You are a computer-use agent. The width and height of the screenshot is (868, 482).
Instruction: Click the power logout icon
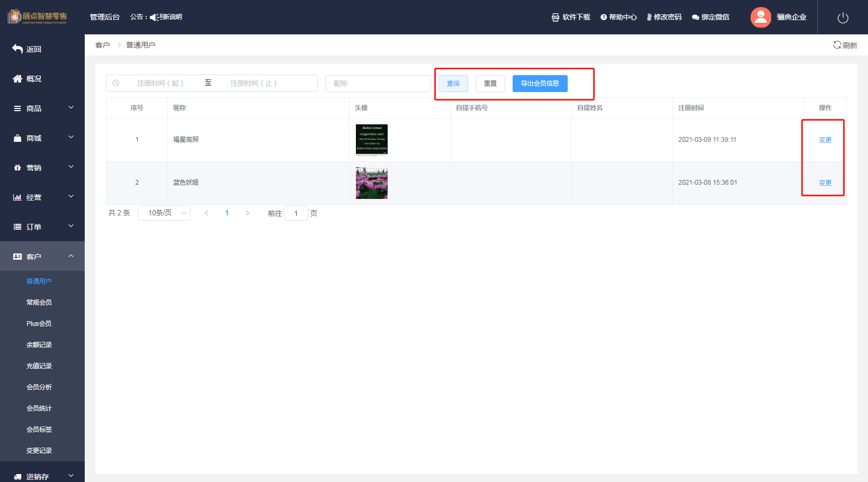[843, 17]
